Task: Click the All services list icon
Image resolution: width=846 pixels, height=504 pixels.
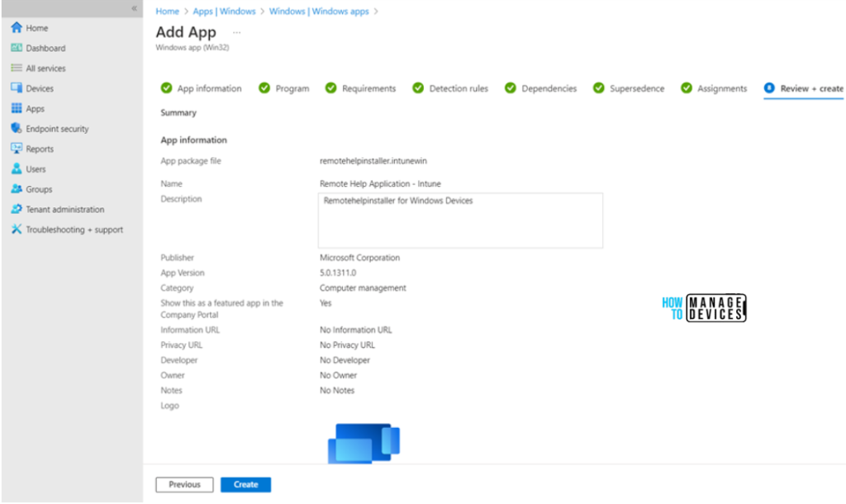Action: 17,68
